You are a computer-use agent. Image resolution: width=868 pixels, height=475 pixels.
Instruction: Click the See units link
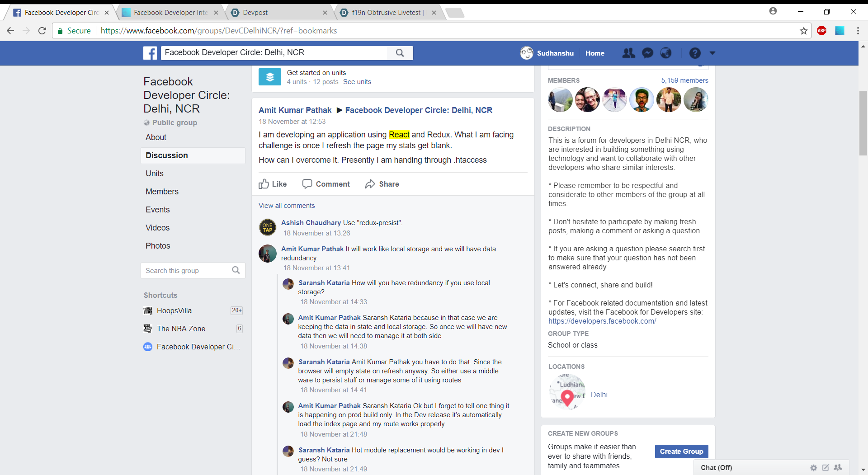click(x=357, y=82)
